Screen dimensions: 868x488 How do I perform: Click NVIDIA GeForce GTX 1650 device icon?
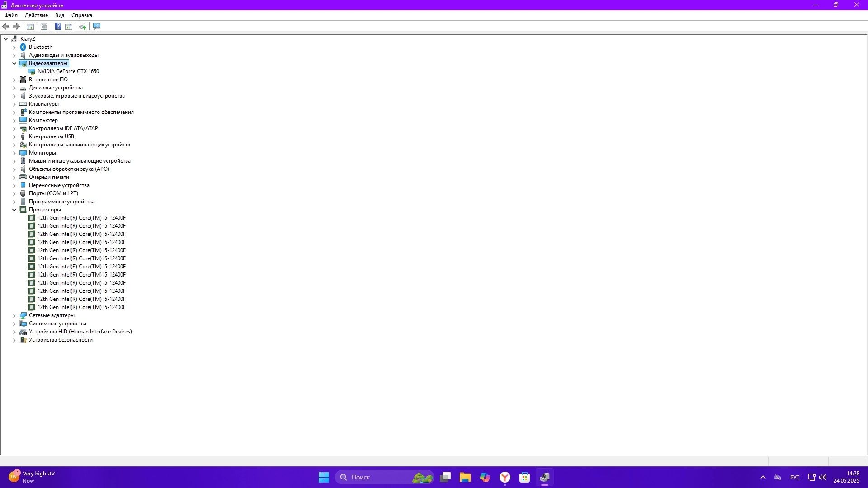32,71
